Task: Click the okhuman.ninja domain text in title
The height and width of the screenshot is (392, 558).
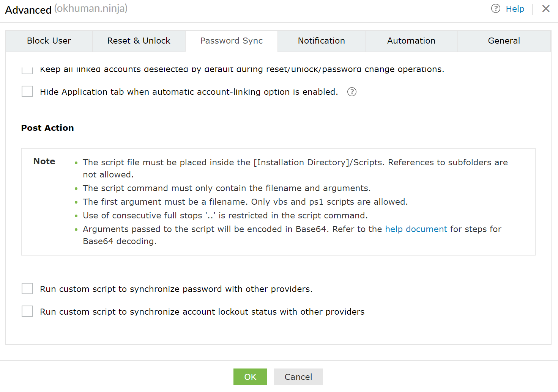Action: coord(91,8)
